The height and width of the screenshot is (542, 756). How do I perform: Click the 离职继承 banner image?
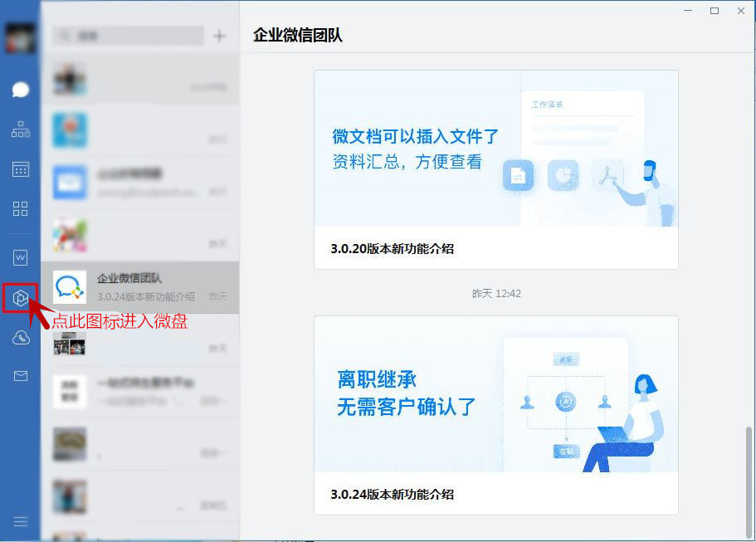coord(496,394)
